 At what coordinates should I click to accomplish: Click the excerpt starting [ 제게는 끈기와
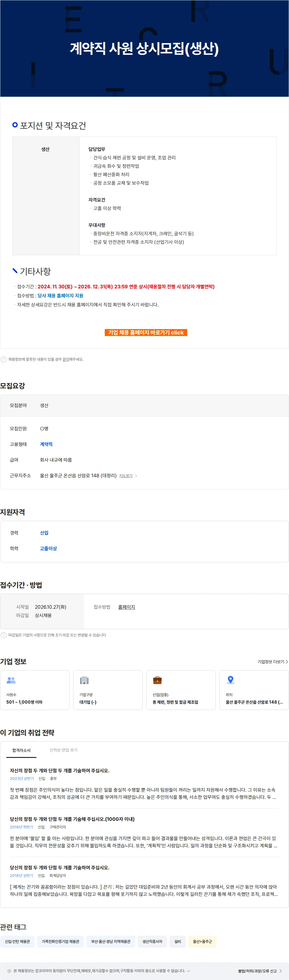pyautogui.click(x=144, y=890)
